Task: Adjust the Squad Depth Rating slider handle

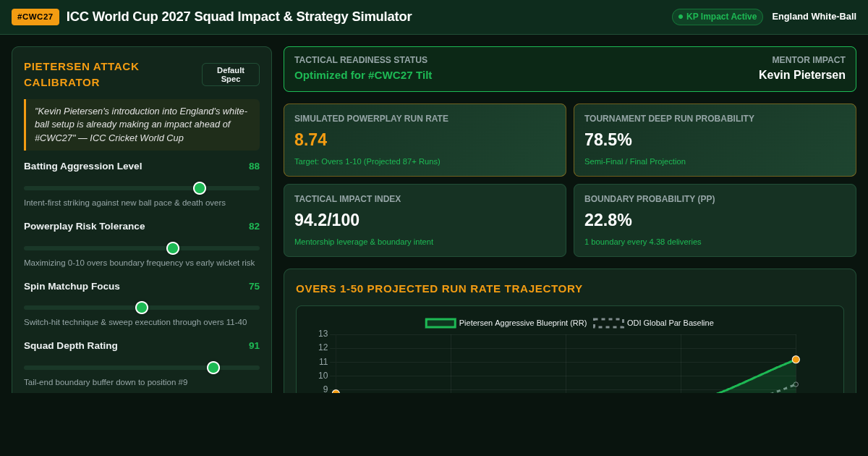Action: (x=213, y=368)
